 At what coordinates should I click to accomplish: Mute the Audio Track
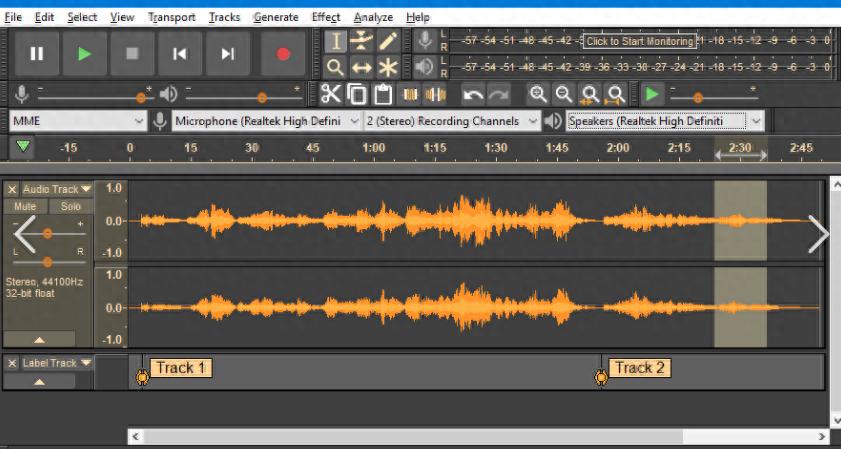pos(24,206)
